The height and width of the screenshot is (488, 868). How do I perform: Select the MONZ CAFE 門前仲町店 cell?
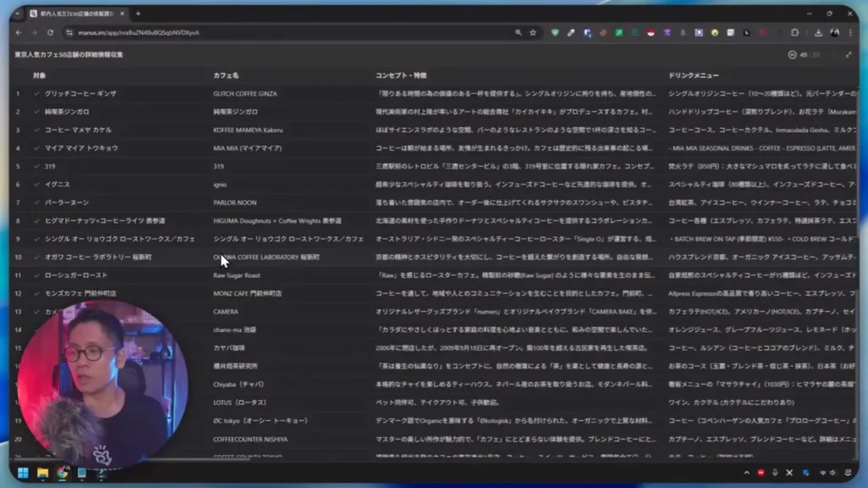coord(248,293)
